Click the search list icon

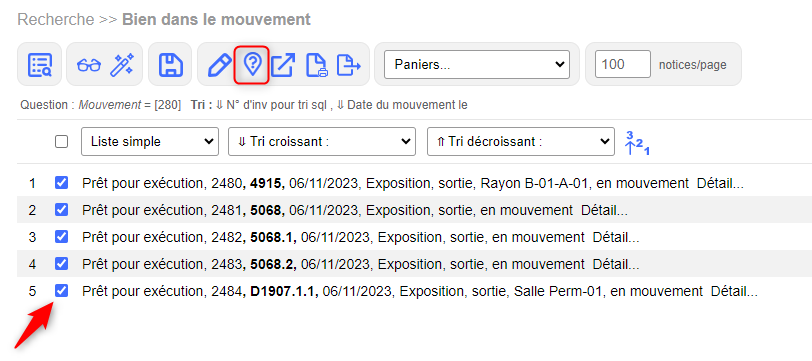tap(40, 65)
